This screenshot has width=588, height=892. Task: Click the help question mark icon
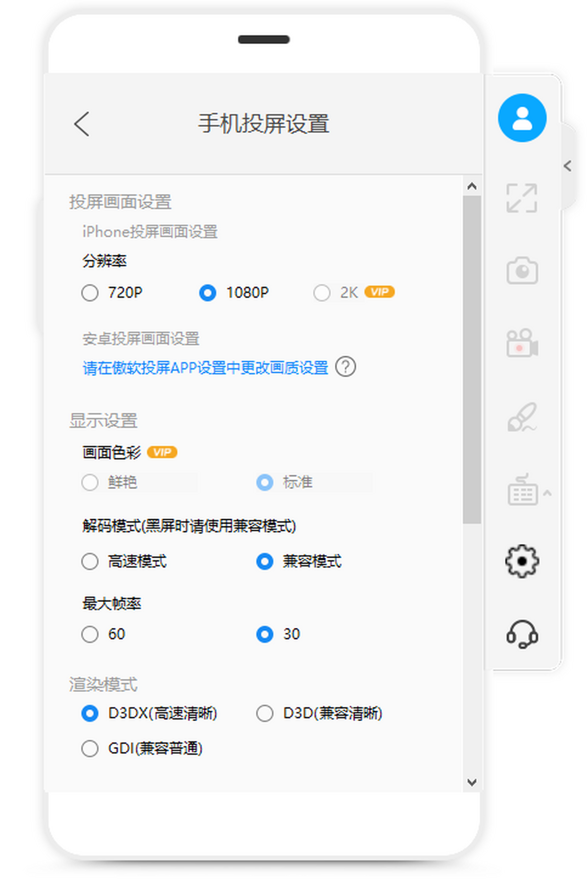coord(345,367)
